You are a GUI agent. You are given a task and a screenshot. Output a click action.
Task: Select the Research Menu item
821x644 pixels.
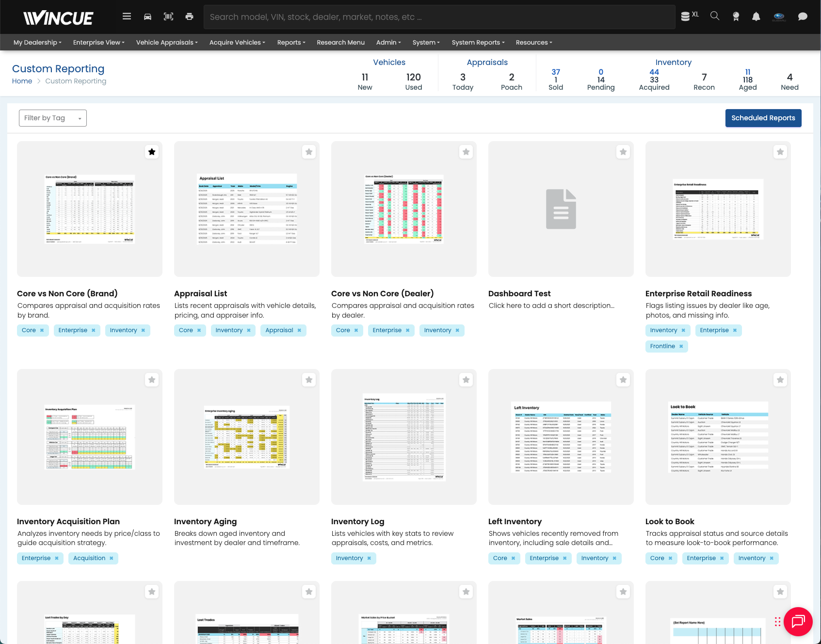pos(340,42)
